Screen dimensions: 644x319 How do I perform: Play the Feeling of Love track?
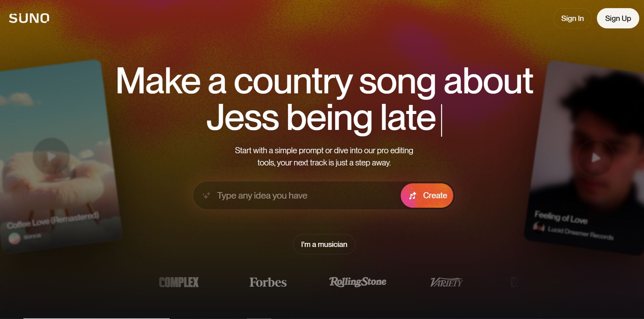596,158
